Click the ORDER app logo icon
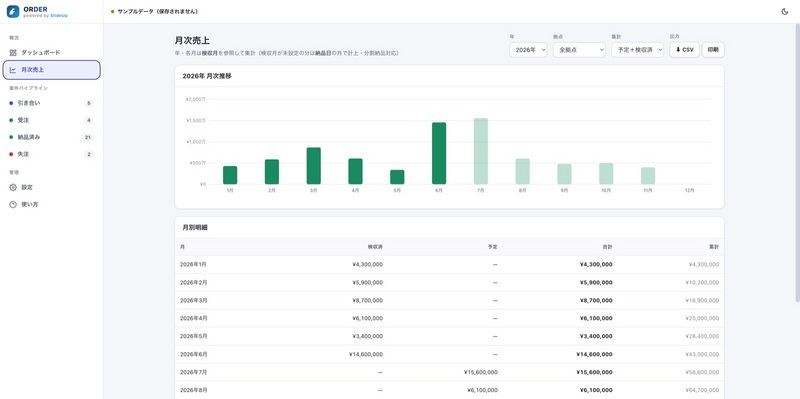 click(x=13, y=11)
